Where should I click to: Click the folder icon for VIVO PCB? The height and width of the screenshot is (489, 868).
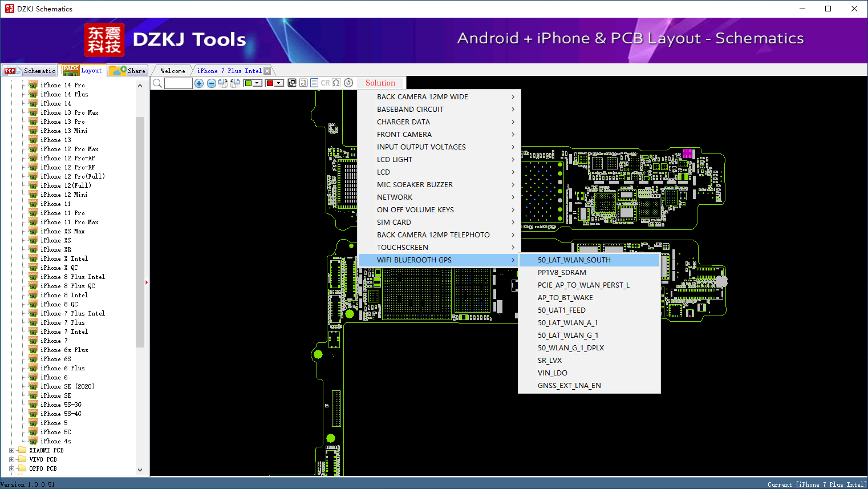[22, 459]
